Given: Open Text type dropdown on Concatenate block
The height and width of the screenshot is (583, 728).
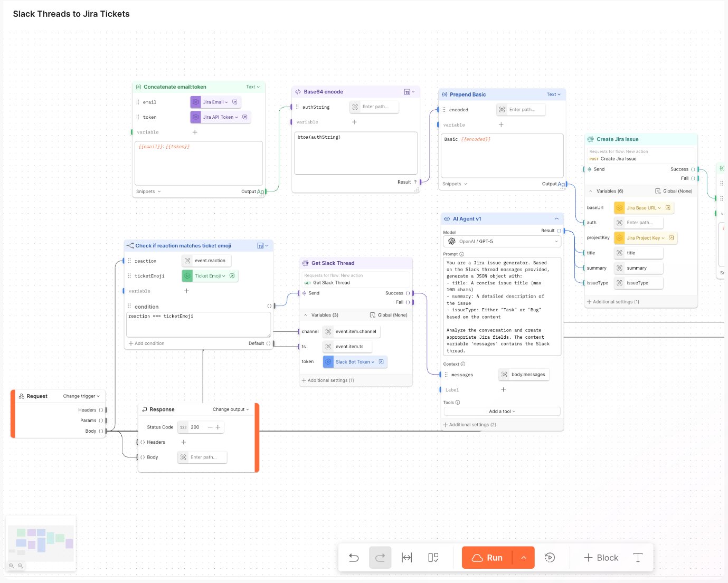Looking at the screenshot, I should click(x=253, y=87).
